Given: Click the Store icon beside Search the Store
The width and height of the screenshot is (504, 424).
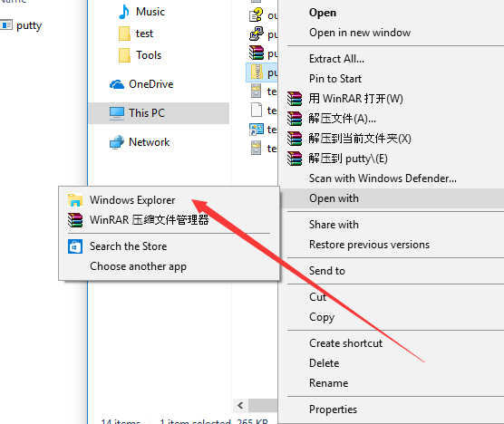Looking at the screenshot, I should click(75, 246).
